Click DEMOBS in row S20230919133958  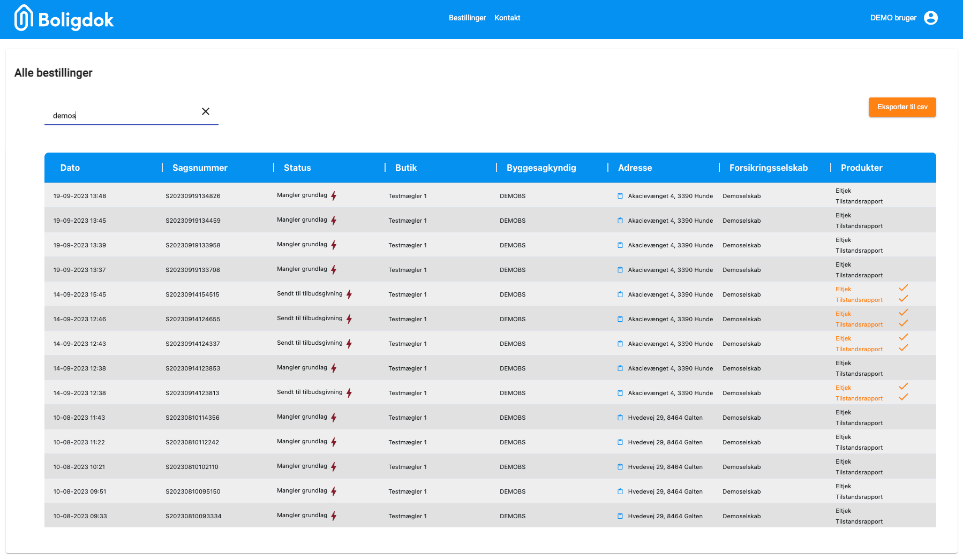point(513,245)
